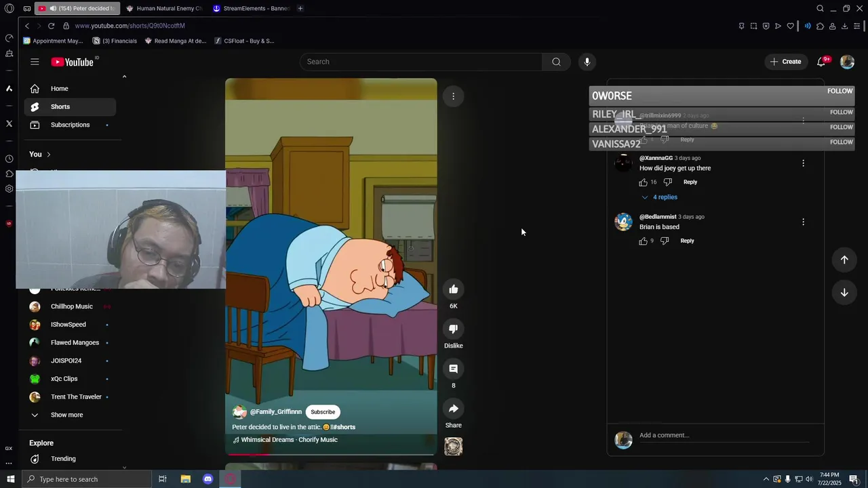868x488 pixels.
Task: Reply to @Bedlammist's comment
Action: [x=687, y=241]
